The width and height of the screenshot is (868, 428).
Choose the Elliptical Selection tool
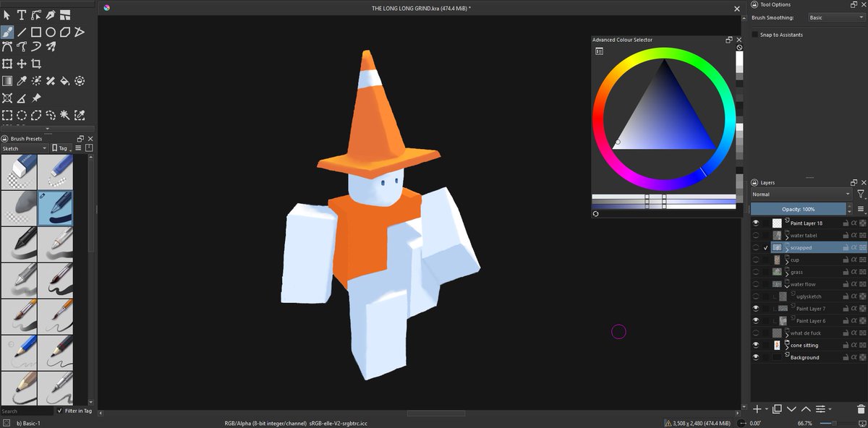[22, 115]
